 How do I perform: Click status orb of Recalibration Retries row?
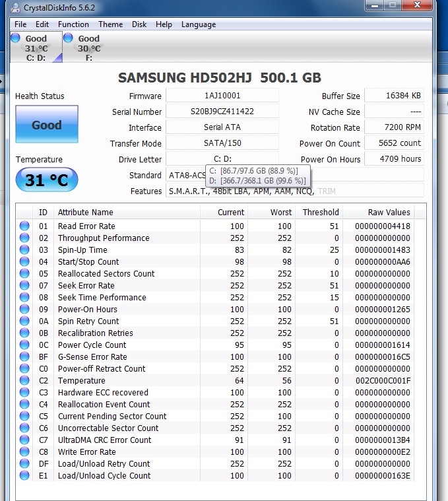(x=24, y=333)
